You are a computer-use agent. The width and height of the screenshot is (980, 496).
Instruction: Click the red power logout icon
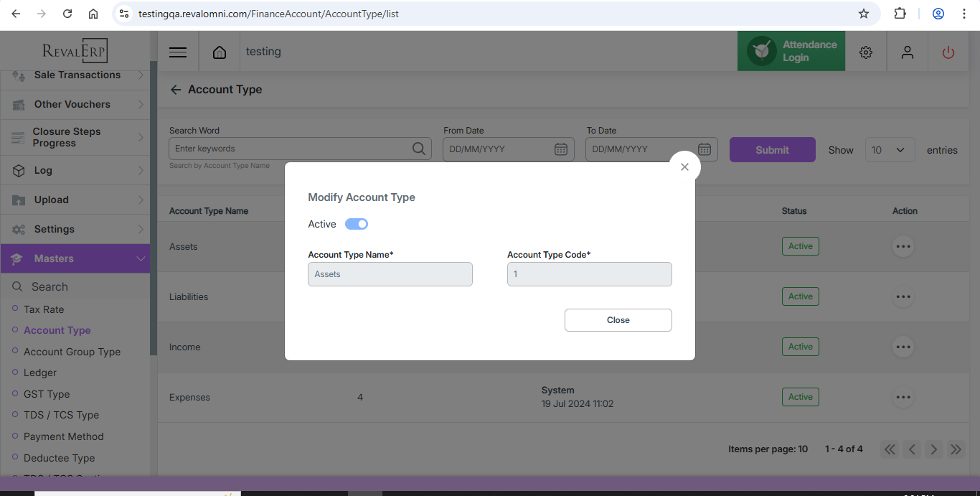tap(948, 52)
